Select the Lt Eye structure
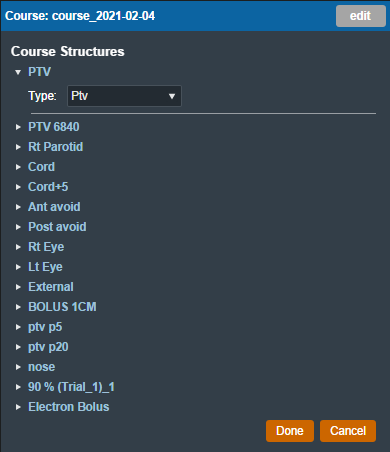Viewport: 390px width, 452px height. (x=45, y=267)
